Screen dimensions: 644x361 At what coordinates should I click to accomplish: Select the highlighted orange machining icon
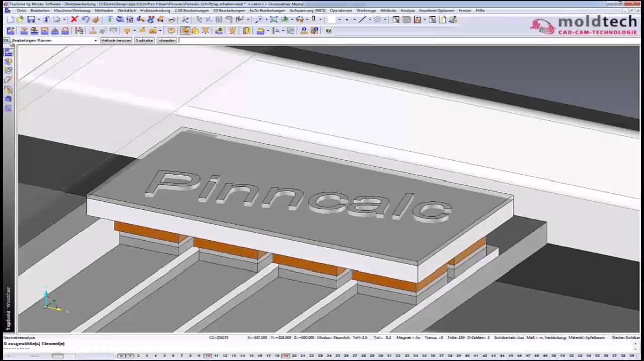(185, 31)
